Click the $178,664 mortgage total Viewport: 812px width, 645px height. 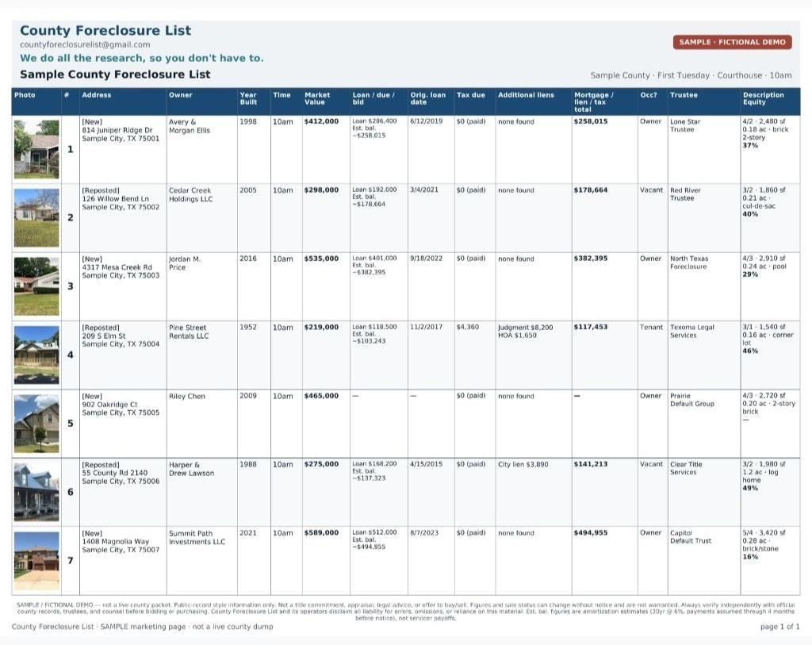coord(591,190)
